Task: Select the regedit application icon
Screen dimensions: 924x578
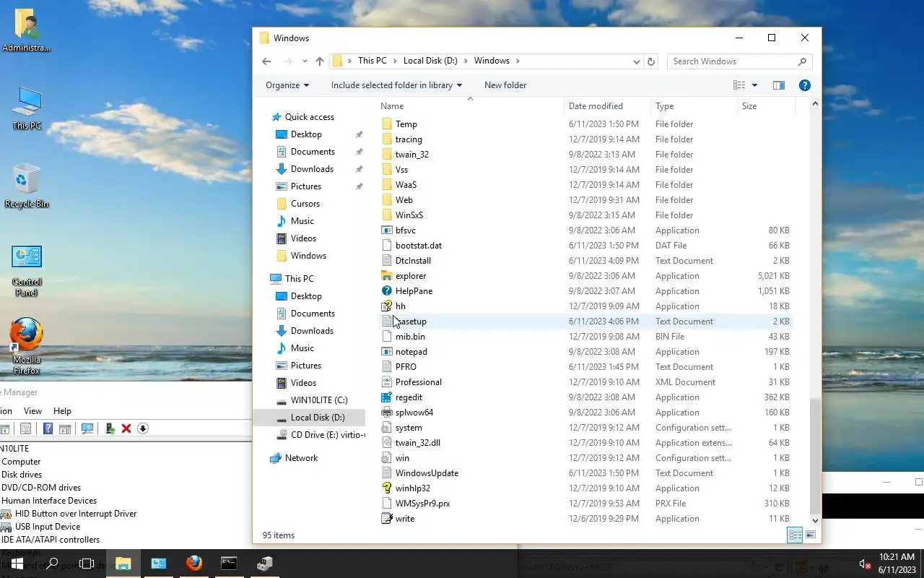Action: coord(387,397)
